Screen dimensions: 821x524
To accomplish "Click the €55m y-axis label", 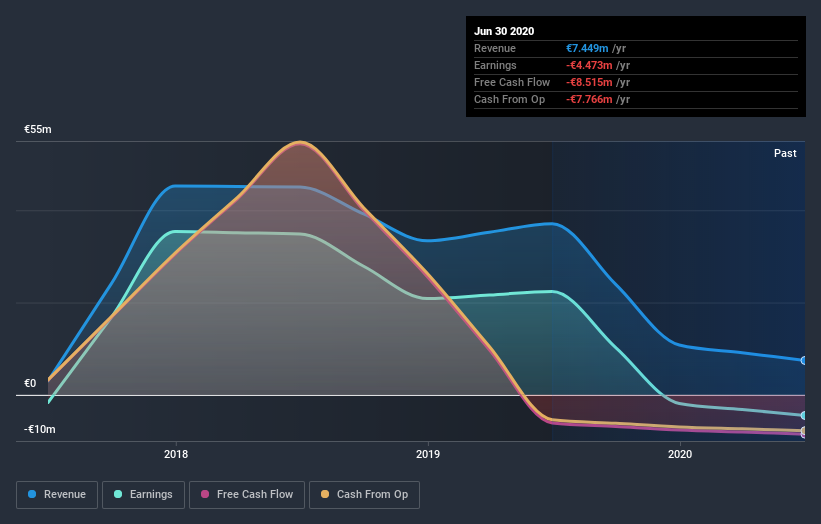I will click(38, 129).
